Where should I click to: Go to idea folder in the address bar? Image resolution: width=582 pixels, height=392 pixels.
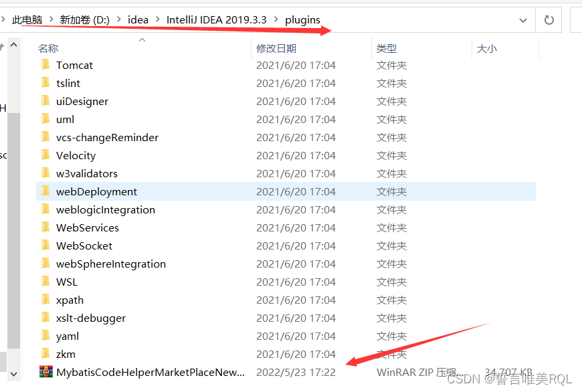[x=138, y=19]
